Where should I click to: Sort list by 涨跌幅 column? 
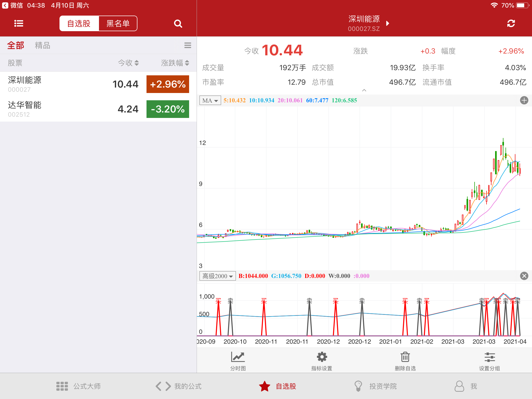(175, 63)
